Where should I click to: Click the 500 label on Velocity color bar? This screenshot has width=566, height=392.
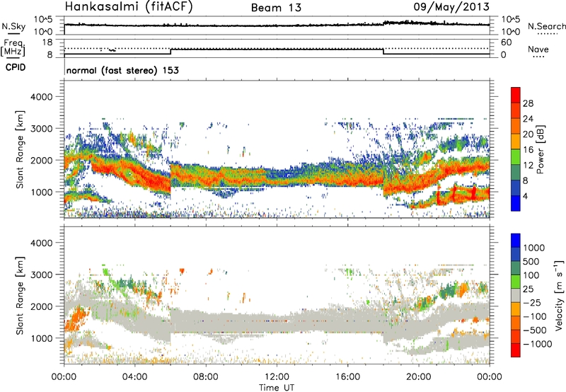531,261
